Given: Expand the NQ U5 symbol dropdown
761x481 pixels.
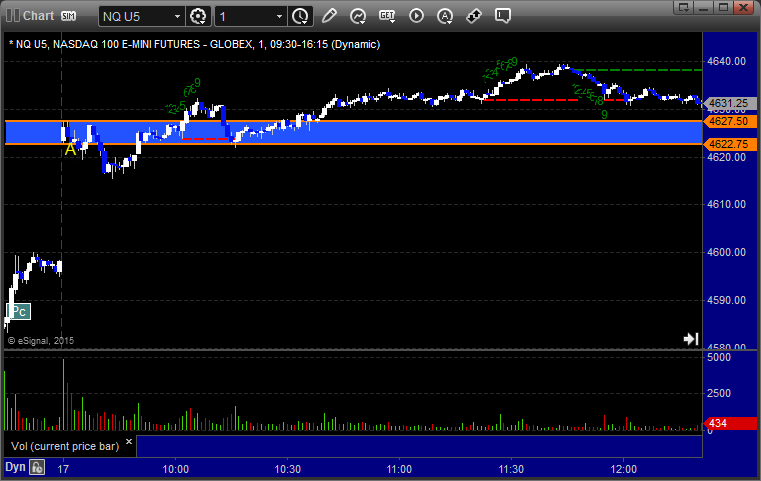Looking at the screenshot, I should [x=177, y=17].
